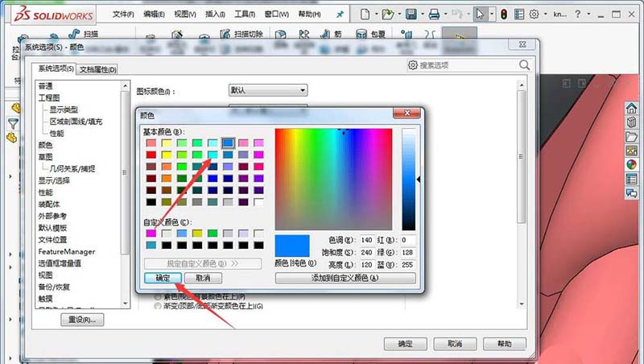
Task: Open the icon color (图标颜色) dropdown set to 默认
Action: click(268, 90)
